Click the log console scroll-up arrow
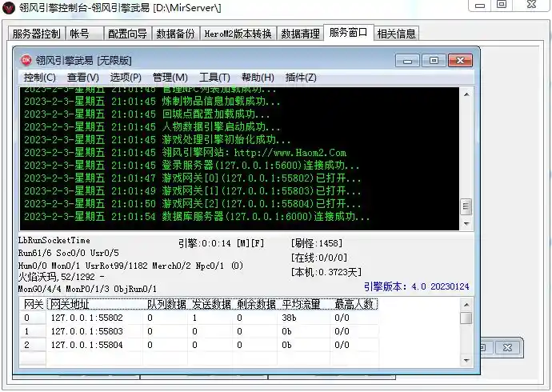 (466, 94)
